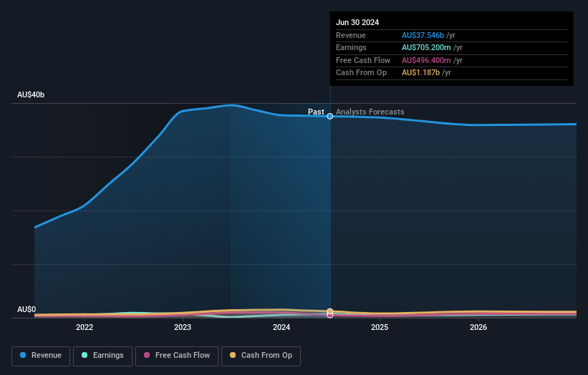Toggle the Earnings series legend button
588x375 pixels.
coord(102,356)
